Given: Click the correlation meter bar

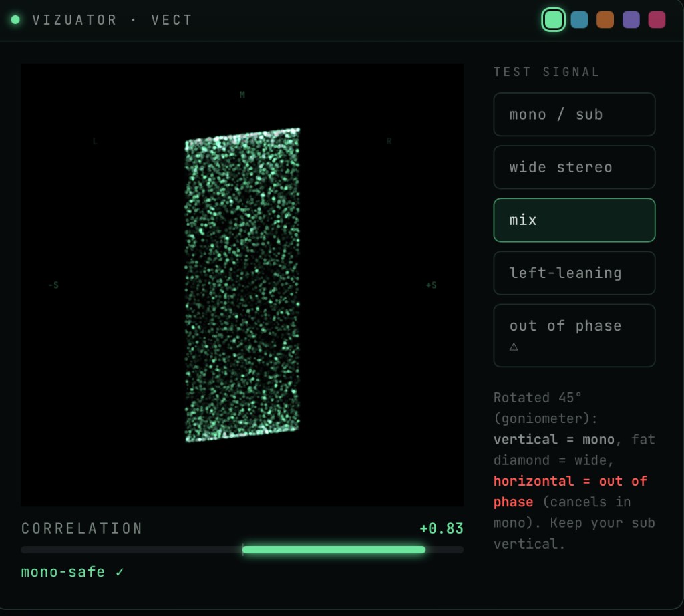Looking at the screenshot, I should pos(242,550).
